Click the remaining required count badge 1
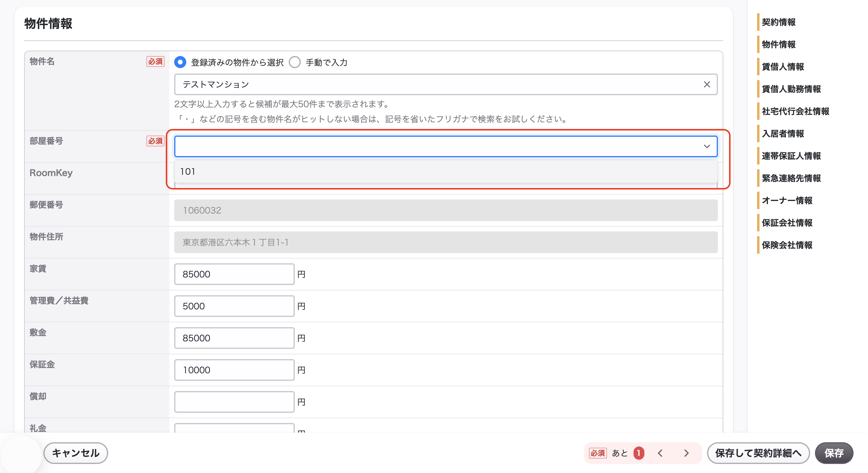The height and width of the screenshot is (473, 868). pos(639,453)
